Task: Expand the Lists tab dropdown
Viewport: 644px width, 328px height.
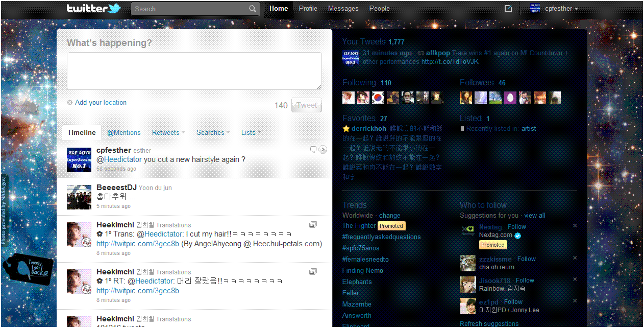Action: click(x=251, y=132)
